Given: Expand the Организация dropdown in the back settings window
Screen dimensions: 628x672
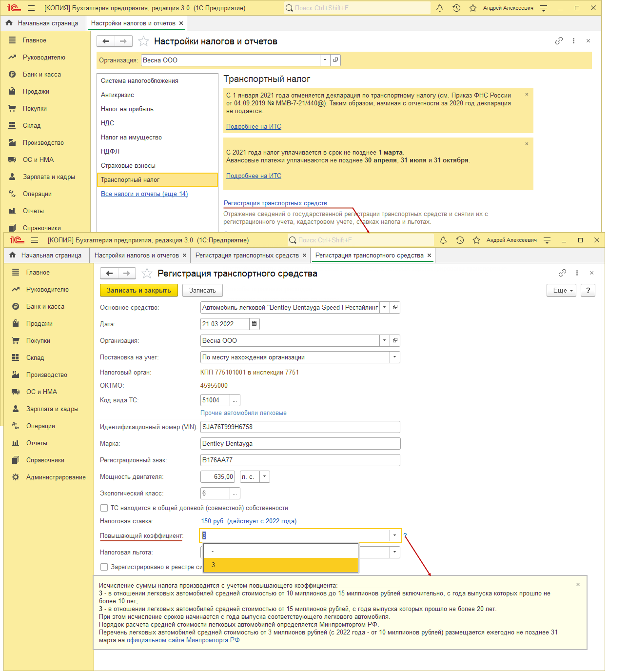Looking at the screenshot, I should (325, 60).
